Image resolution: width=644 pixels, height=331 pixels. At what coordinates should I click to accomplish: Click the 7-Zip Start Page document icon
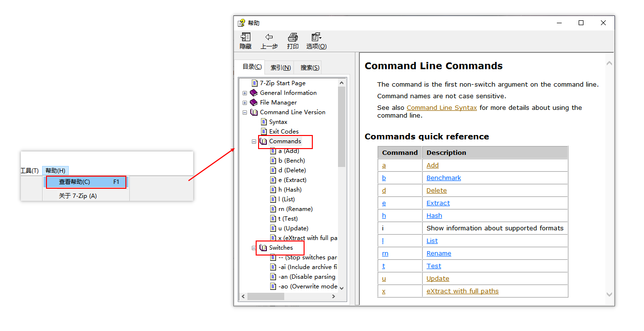tap(255, 83)
